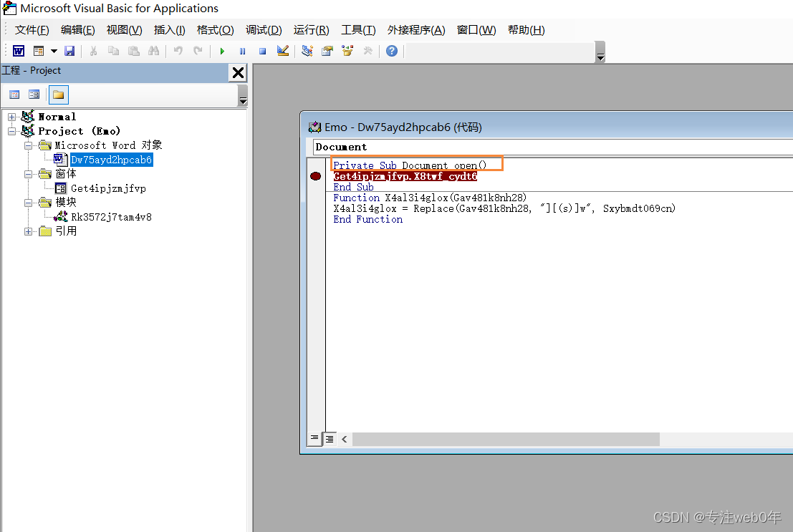Viewport: 793px width, 532px height.
Task: Click the Replace statement code line
Action: tap(504, 208)
